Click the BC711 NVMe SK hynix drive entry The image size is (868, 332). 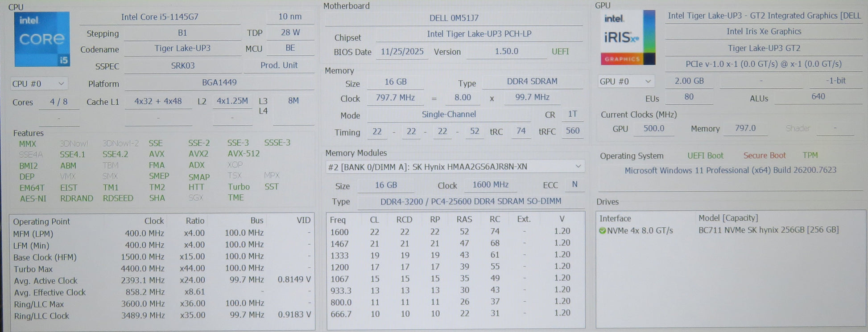point(768,230)
